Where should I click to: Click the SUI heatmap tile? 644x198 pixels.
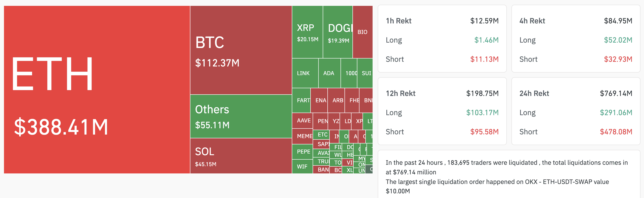point(366,73)
